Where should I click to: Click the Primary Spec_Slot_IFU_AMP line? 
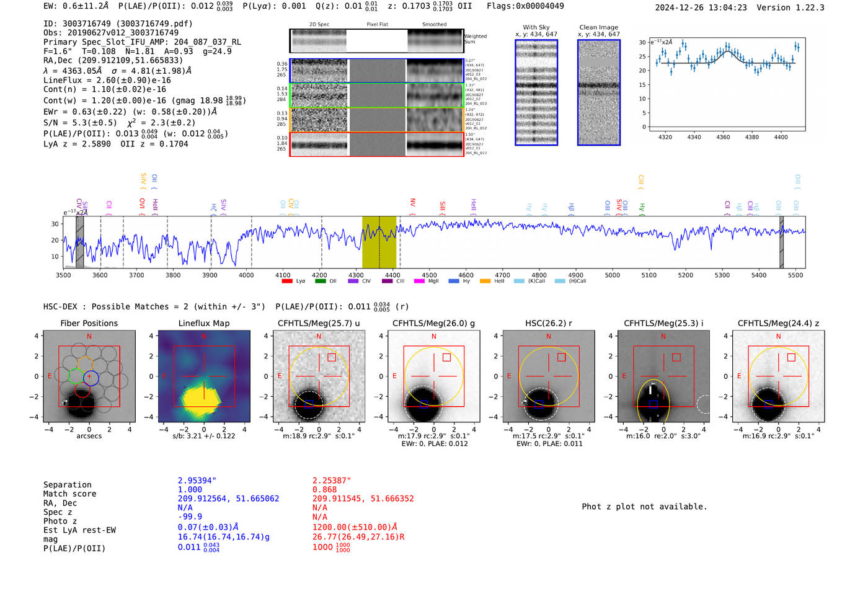pyautogui.click(x=142, y=42)
